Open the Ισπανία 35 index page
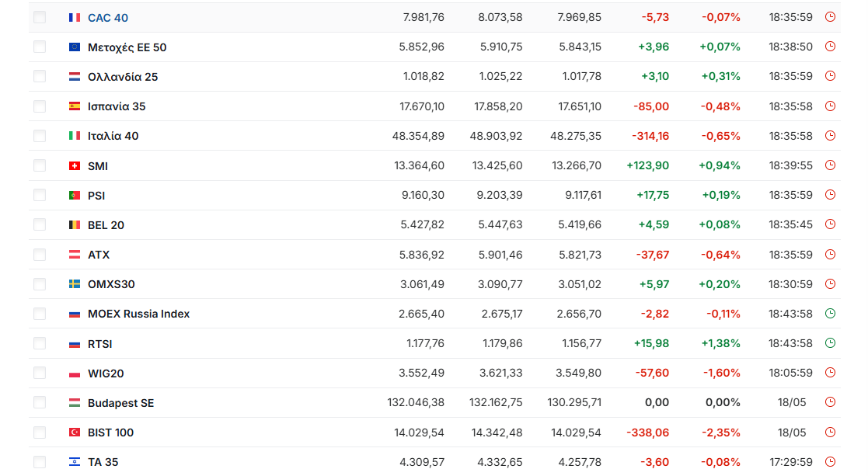The image size is (868, 476). click(x=117, y=106)
